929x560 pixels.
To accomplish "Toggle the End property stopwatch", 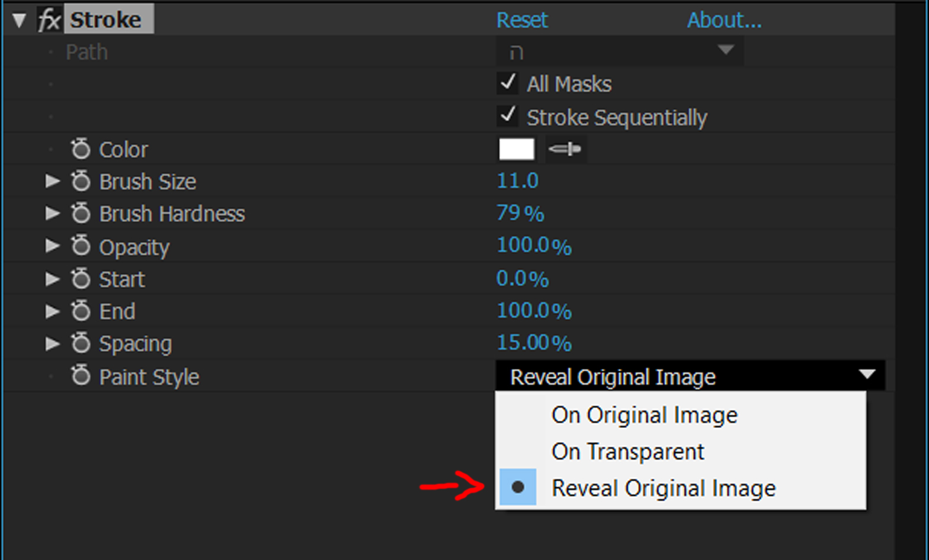I will (x=81, y=311).
